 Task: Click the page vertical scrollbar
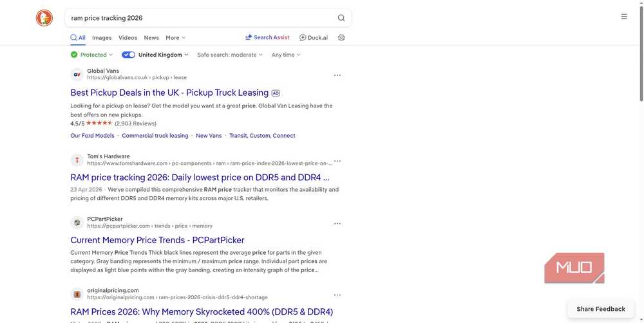(641, 53)
